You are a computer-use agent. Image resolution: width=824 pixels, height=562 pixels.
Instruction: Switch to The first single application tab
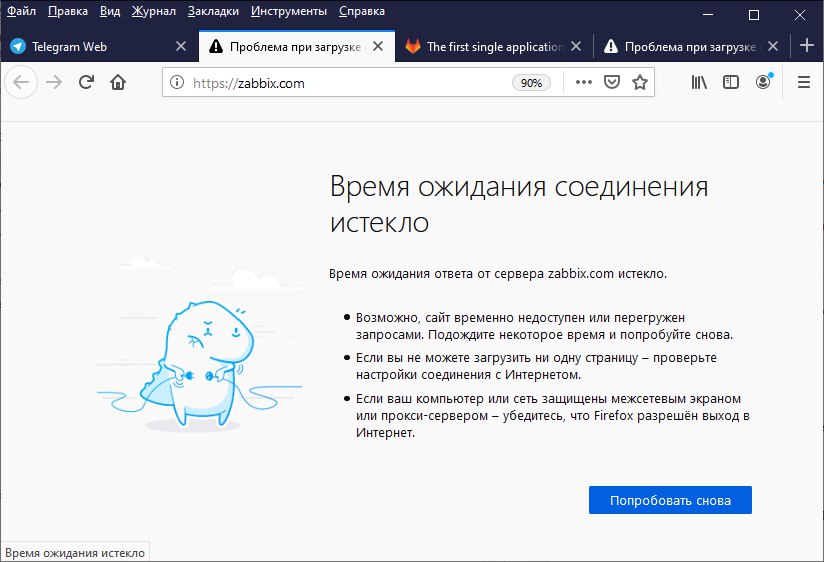(x=494, y=46)
